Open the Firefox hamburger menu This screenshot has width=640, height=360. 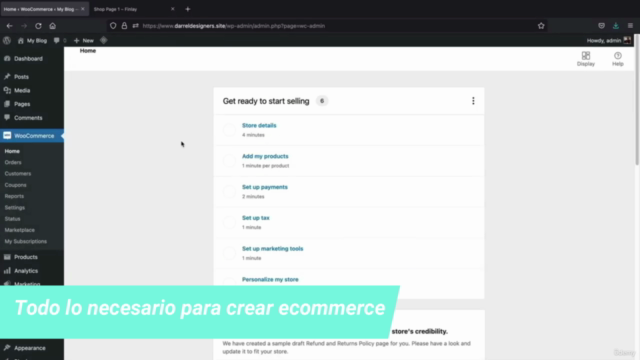coord(630,26)
